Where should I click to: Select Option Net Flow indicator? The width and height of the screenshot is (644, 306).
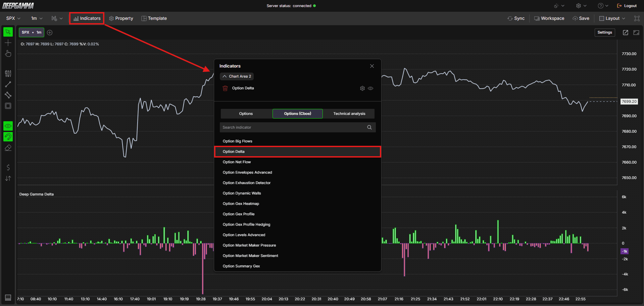coord(297,162)
